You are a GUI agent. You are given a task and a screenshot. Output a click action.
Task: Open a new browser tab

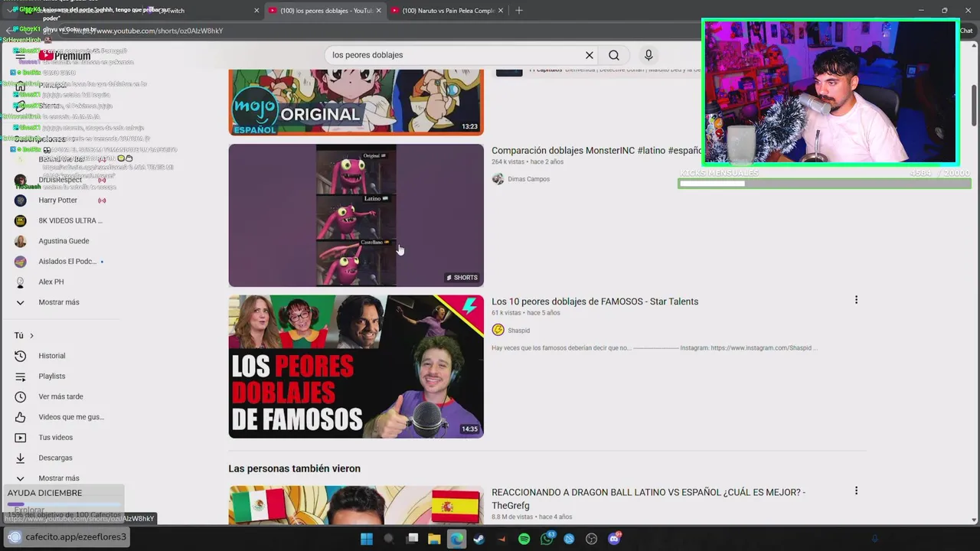(519, 11)
